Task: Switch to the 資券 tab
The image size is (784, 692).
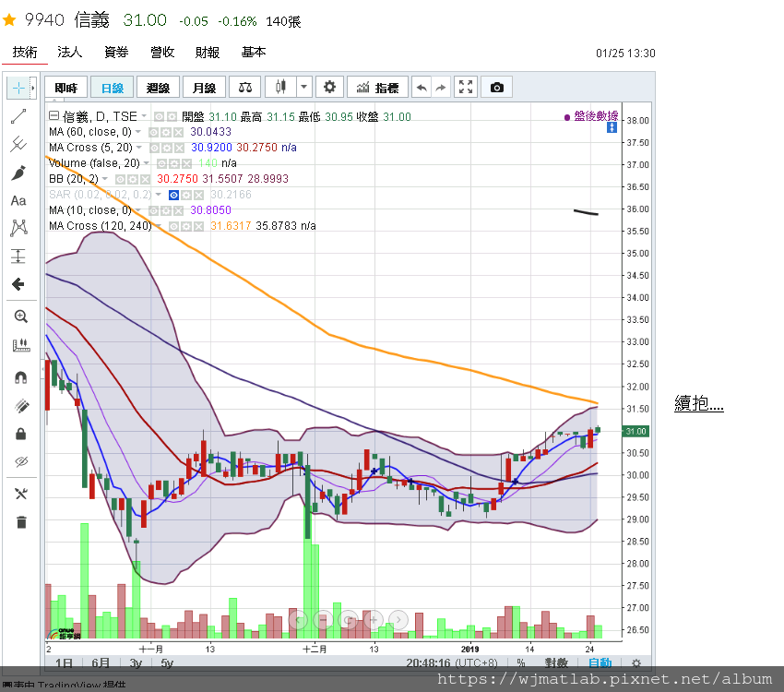Action: pos(116,52)
